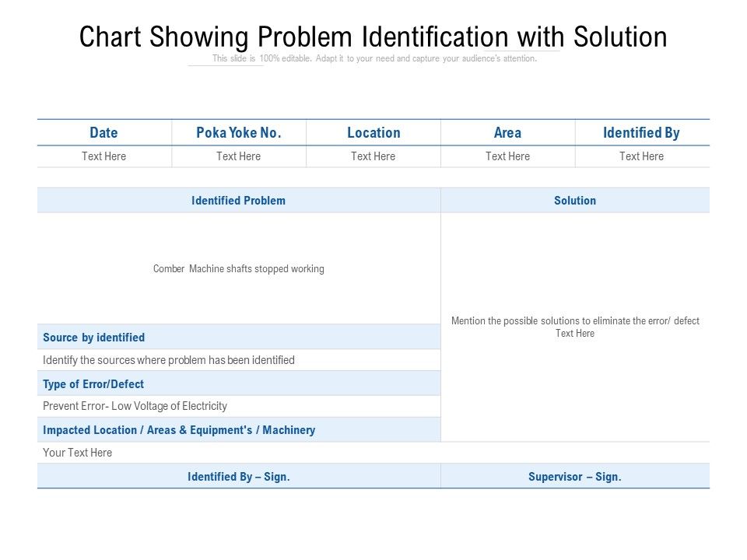Click the 'Type of Error/Defect' label
This screenshot has height=560, width=747.
pyautogui.click(x=93, y=383)
